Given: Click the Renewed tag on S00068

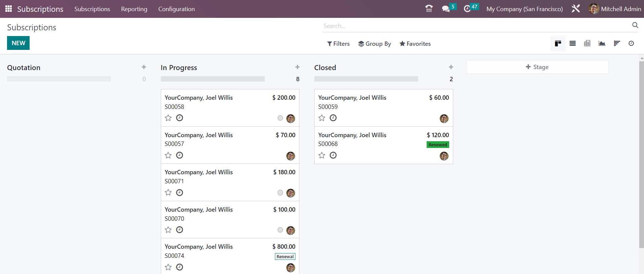Looking at the screenshot, I should tap(438, 145).
